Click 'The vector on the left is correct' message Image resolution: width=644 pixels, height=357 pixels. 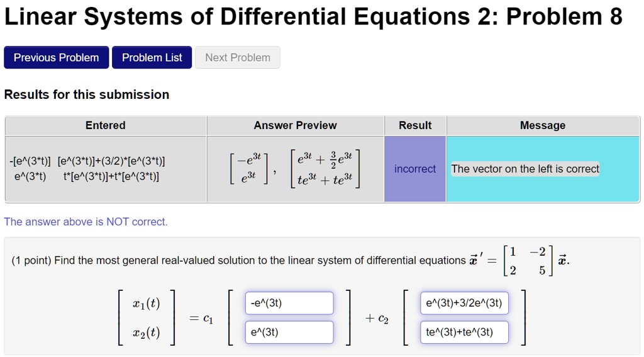click(525, 169)
